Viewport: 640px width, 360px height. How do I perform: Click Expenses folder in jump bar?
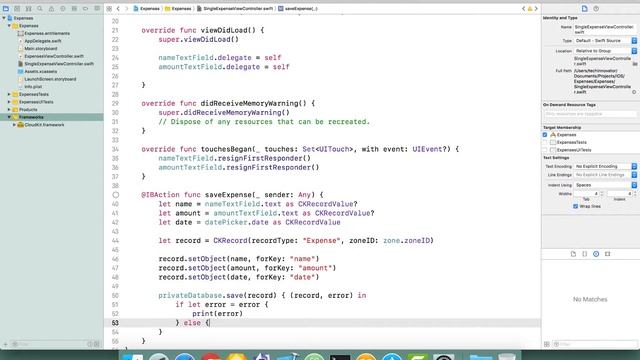(x=178, y=9)
